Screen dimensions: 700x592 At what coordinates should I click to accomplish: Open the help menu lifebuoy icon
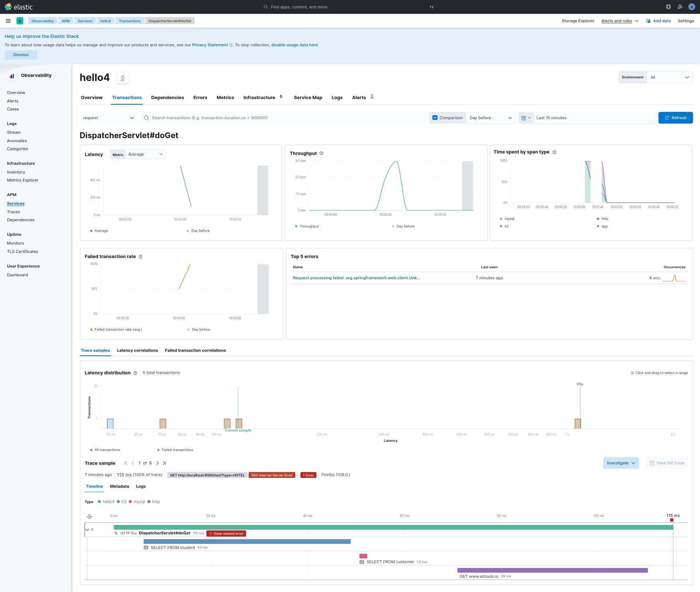[668, 7]
